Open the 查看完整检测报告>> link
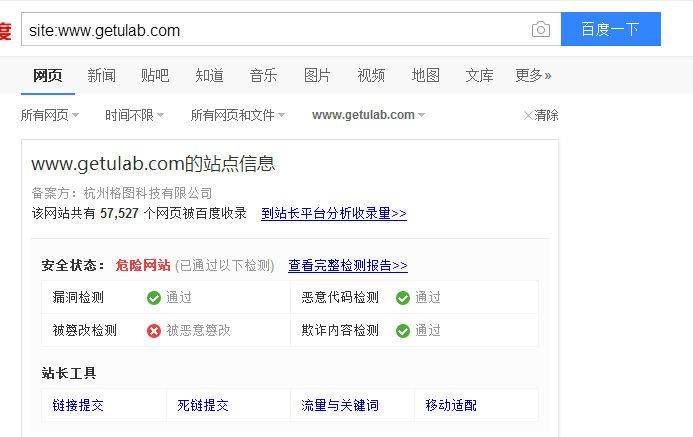The height and width of the screenshot is (437, 693). [348, 265]
